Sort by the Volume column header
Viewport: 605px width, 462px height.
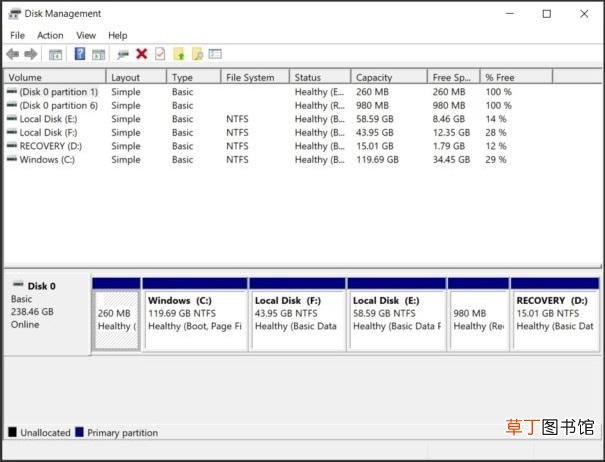coord(55,77)
